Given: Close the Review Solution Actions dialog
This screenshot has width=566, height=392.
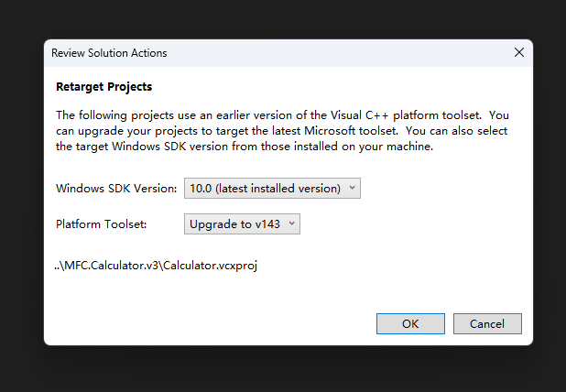Looking at the screenshot, I should click(519, 53).
